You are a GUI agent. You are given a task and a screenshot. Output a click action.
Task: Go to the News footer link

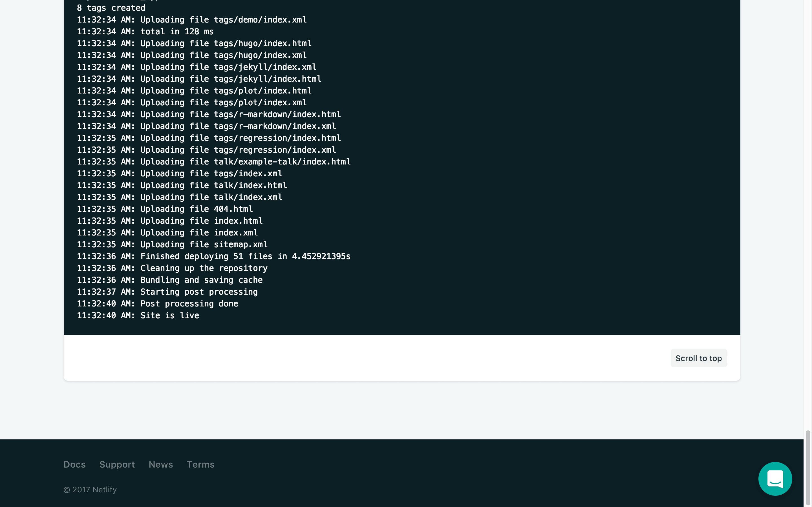coord(161,464)
